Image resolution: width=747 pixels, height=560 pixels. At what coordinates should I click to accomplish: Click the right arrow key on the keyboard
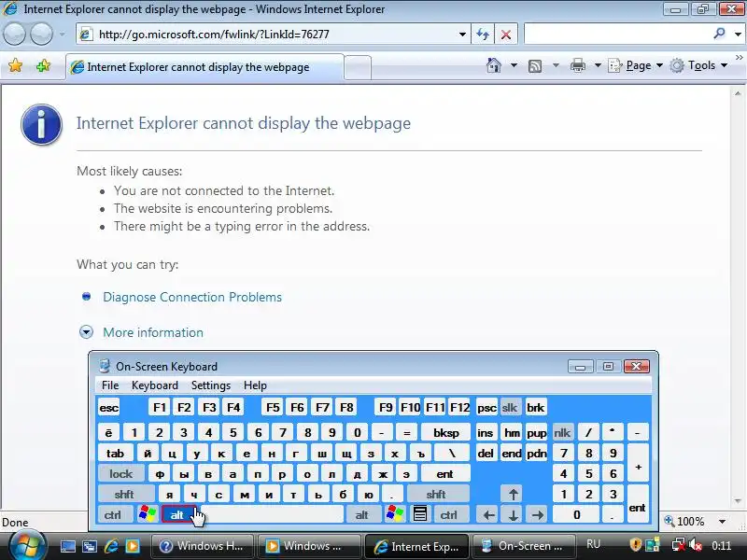tap(538, 515)
